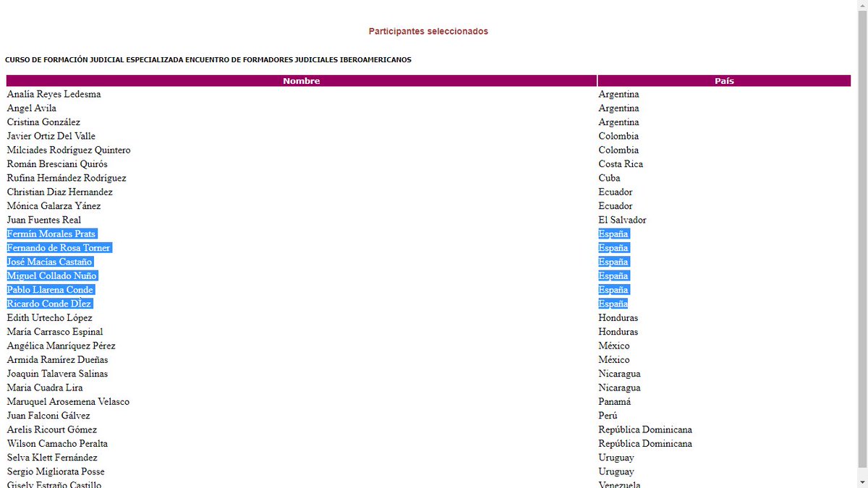This screenshot has height=488, width=868.
Task: Click República Dominicana cell for Wilson Camacho Peralta
Action: click(x=645, y=444)
